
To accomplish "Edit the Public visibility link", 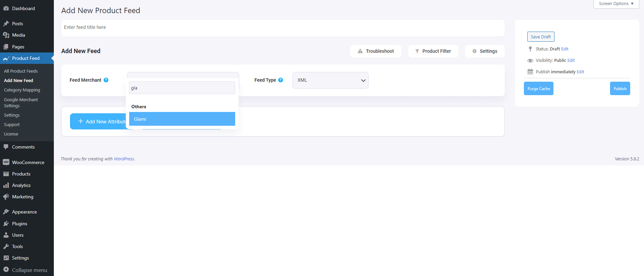I will coord(571,61).
